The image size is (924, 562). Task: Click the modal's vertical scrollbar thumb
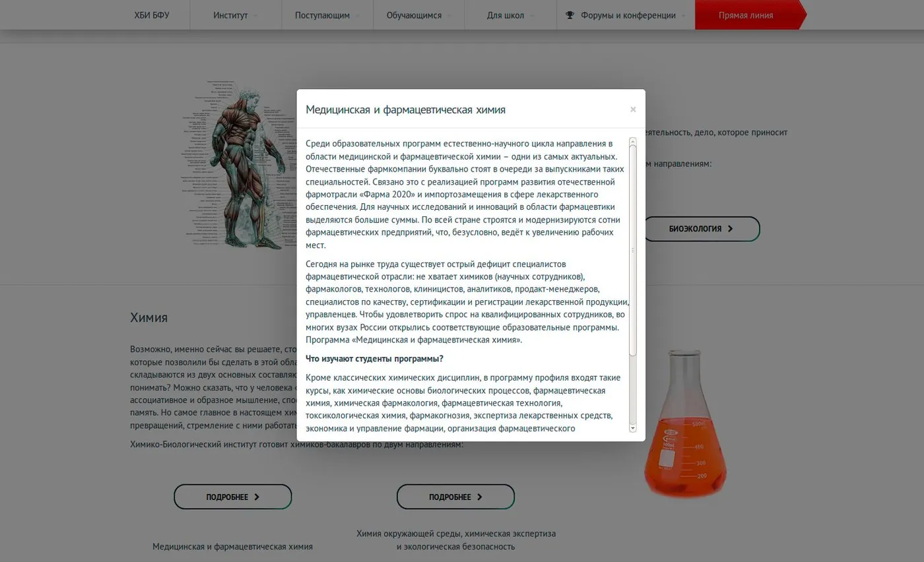point(633,251)
